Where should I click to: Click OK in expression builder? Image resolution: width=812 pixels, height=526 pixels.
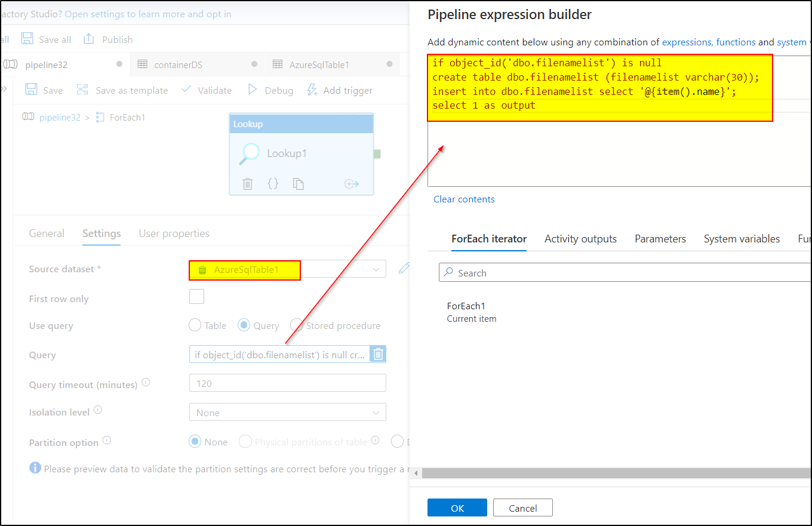(x=457, y=508)
